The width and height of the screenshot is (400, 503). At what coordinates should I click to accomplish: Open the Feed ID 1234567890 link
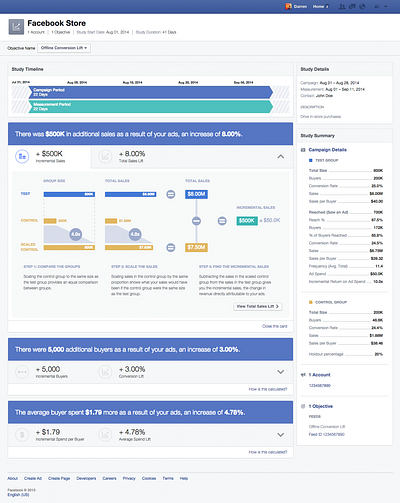click(x=327, y=434)
